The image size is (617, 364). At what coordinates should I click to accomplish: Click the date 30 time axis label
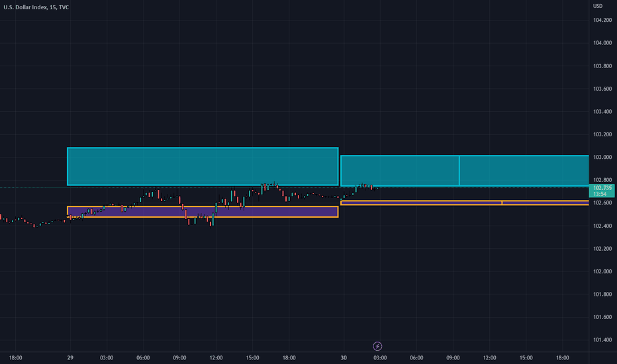click(x=344, y=357)
